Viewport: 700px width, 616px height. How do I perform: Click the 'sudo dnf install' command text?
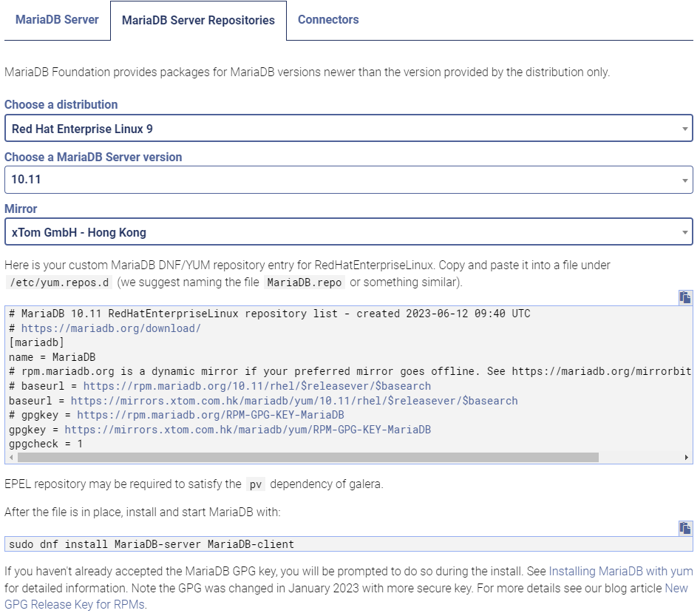[152, 544]
